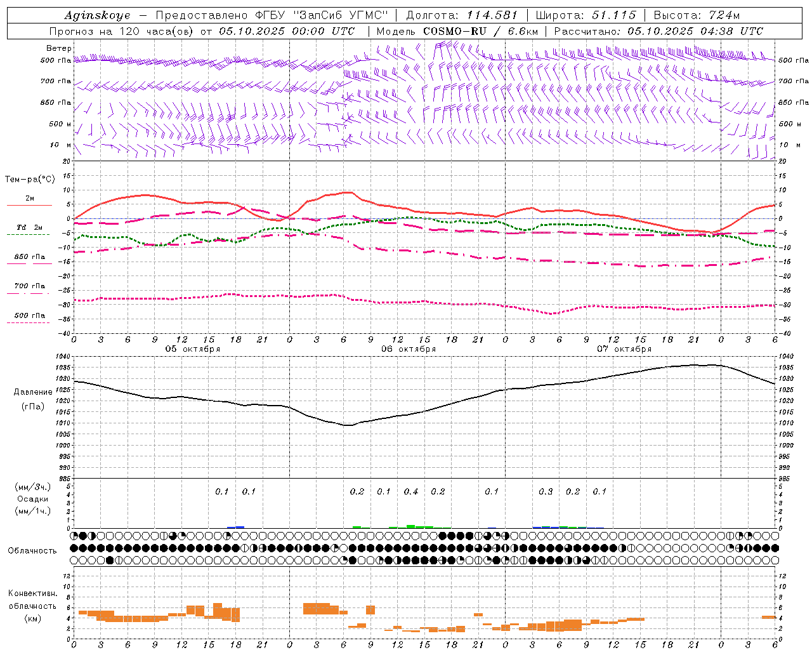Click the computed time "Рассчитано: 05.10.2025 04:38 UTC"
Image resolution: width=812 pixels, height=650 pixels.
tap(658, 31)
